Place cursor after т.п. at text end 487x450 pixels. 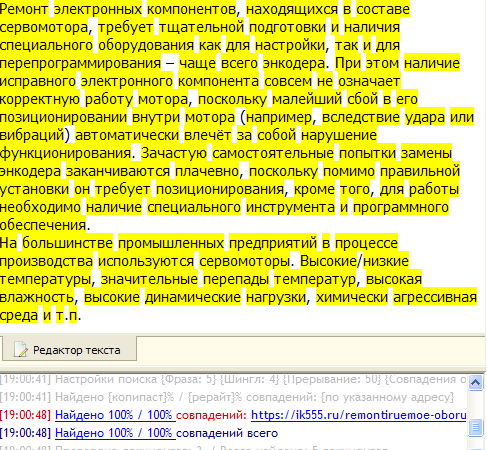(82, 315)
